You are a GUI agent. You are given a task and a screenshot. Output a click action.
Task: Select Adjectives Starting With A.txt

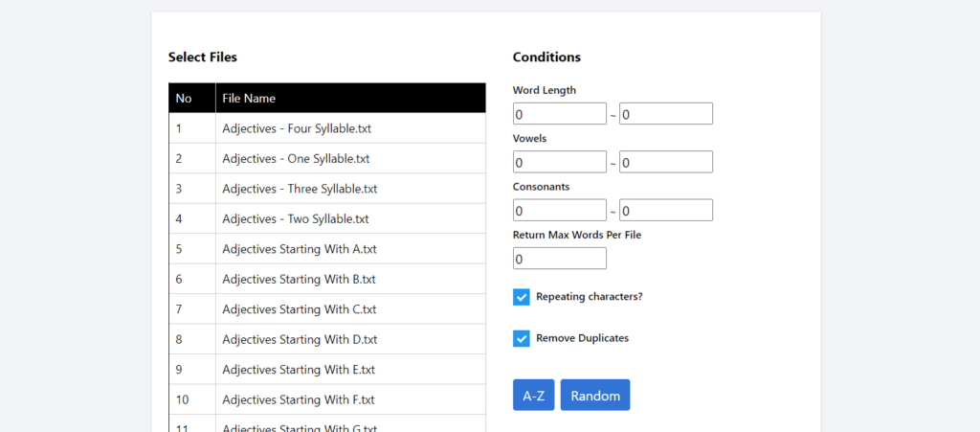click(x=299, y=249)
